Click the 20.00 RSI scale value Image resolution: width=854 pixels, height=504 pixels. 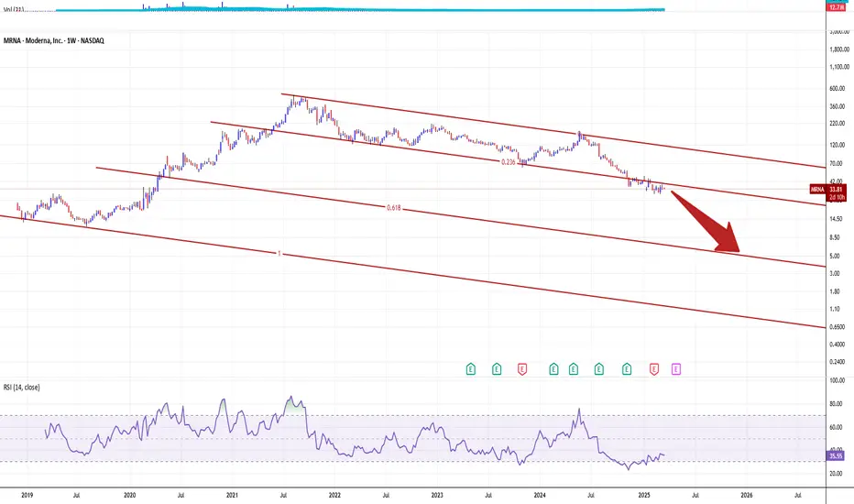[x=836, y=474]
